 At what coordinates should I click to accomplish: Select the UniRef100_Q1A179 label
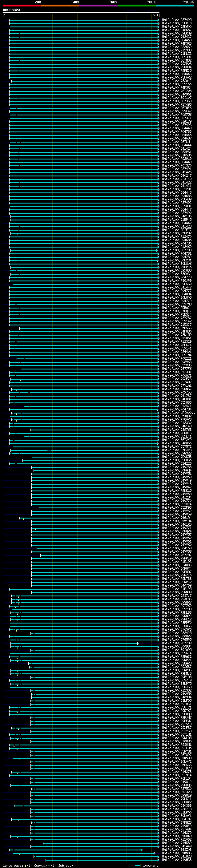(177, 122)
